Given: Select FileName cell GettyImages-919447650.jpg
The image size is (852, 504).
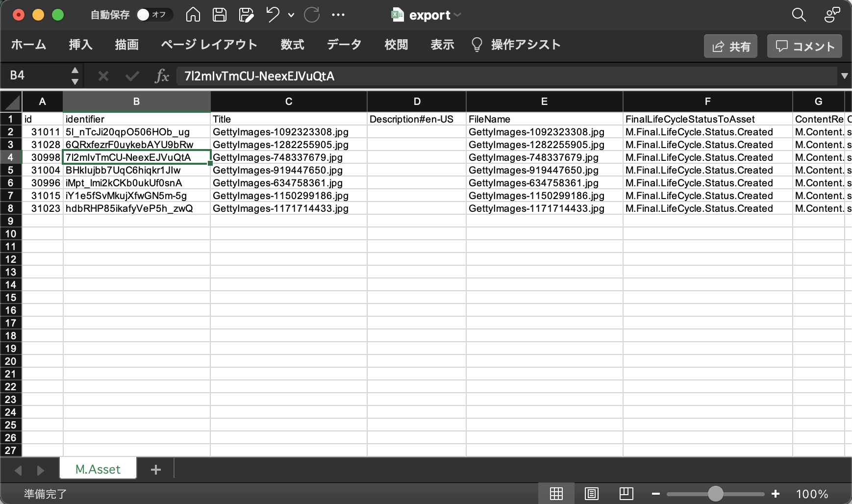Looking at the screenshot, I should click(x=545, y=170).
